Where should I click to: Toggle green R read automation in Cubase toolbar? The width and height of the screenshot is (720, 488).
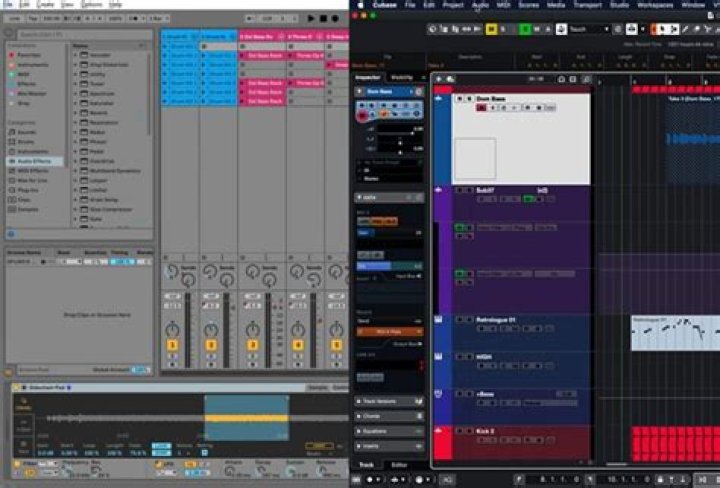(x=525, y=29)
